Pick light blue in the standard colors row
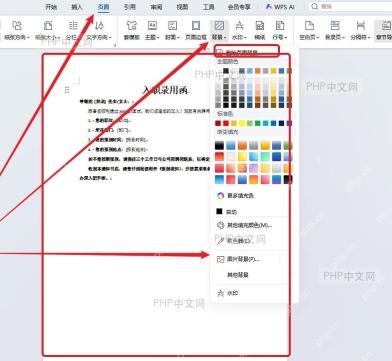 (x=265, y=123)
